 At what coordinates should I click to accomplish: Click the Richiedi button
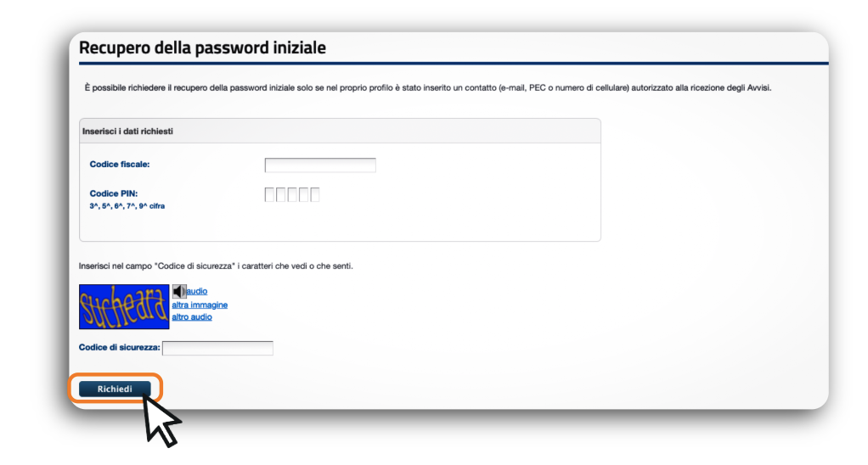(x=115, y=389)
